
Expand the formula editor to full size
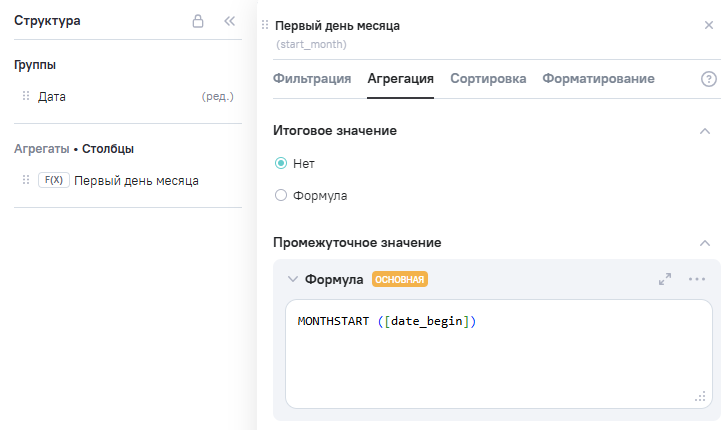pos(665,279)
